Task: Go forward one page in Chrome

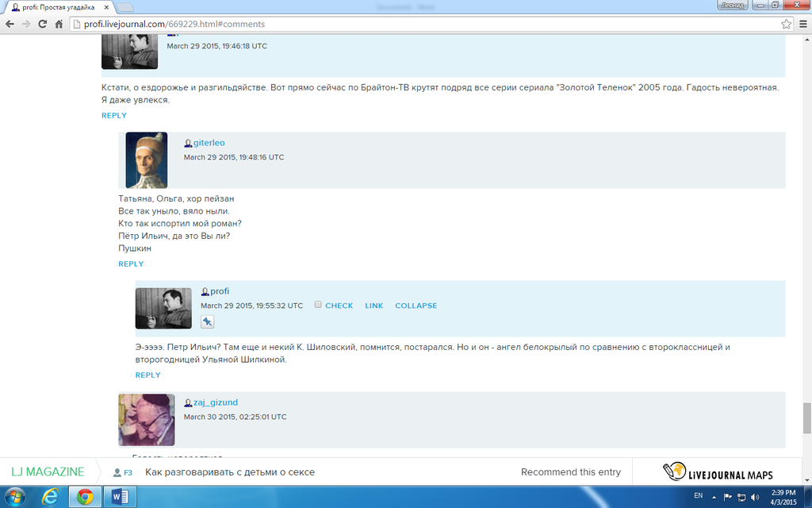Action: pos(26,24)
